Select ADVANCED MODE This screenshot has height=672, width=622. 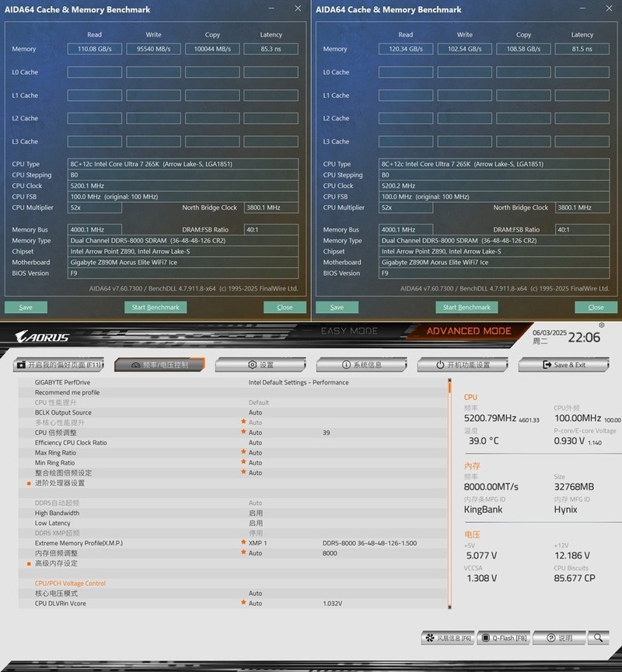point(468,331)
